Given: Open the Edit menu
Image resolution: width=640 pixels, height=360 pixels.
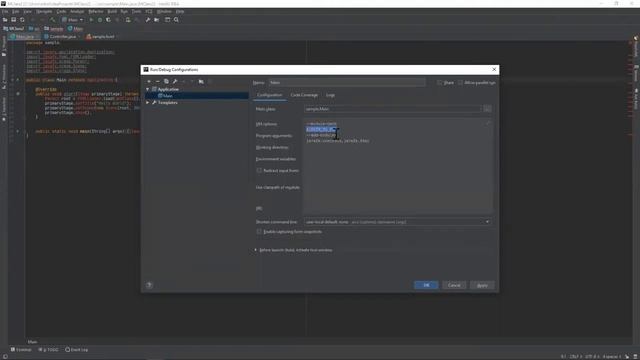Looking at the screenshot, I should pos(16,11).
